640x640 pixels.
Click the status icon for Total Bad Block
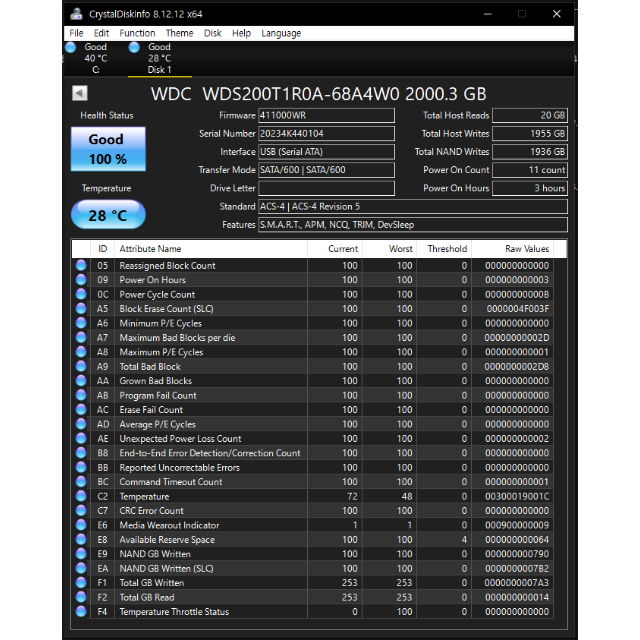pos(81,366)
